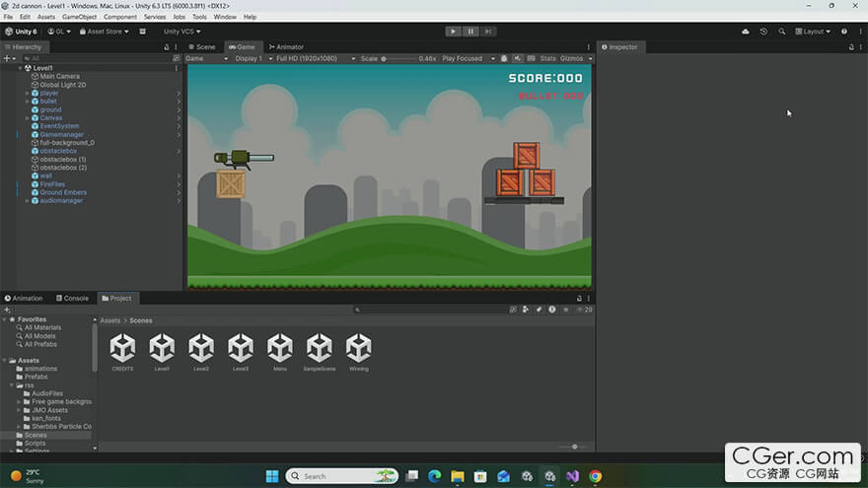Open the Undo History icon

click(763, 32)
